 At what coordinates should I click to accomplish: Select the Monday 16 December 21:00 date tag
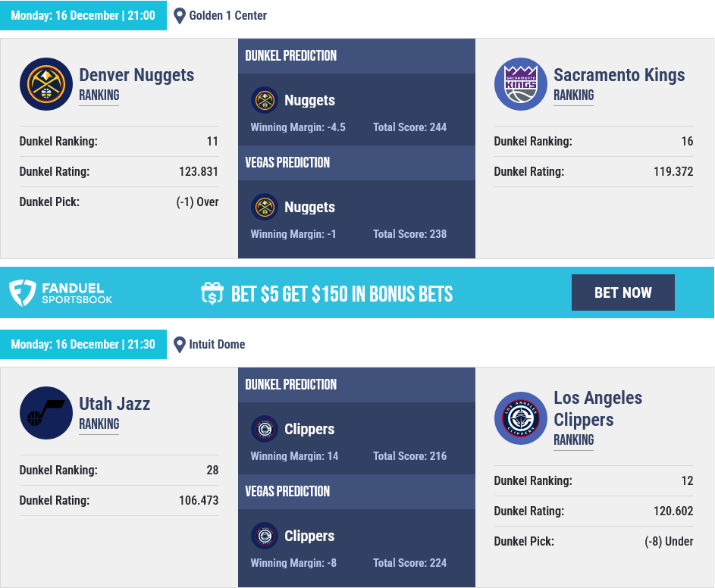(83, 15)
